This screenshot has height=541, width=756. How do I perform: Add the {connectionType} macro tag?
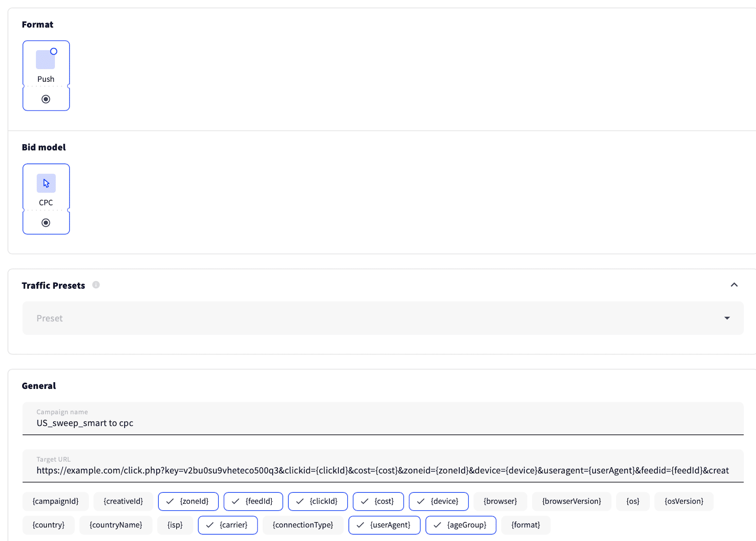(303, 525)
